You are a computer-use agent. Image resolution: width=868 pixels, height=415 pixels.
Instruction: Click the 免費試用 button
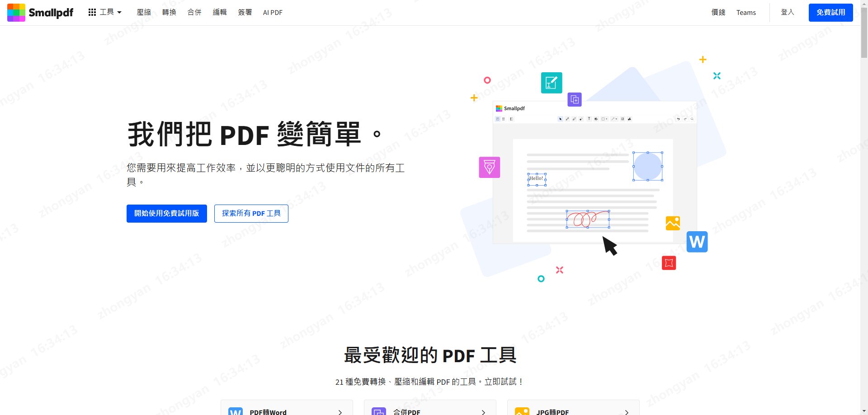tap(830, 13)
